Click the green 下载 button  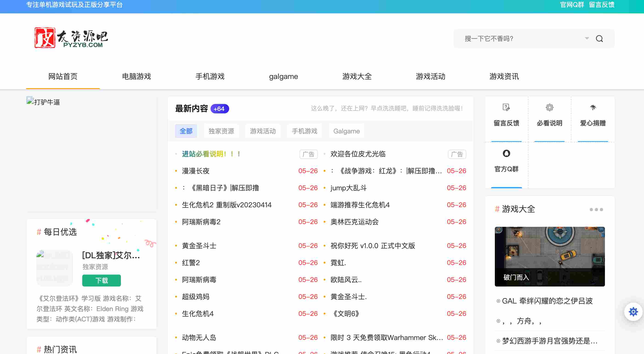click(102, 280)
